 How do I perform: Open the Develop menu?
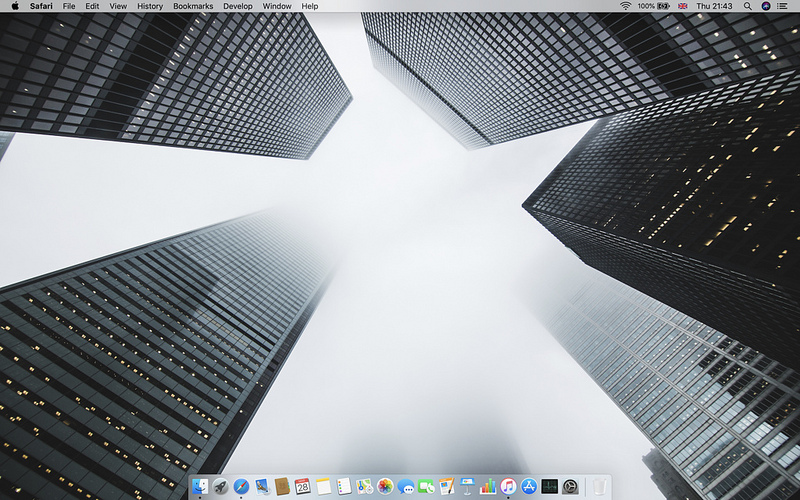coord(238,6)
